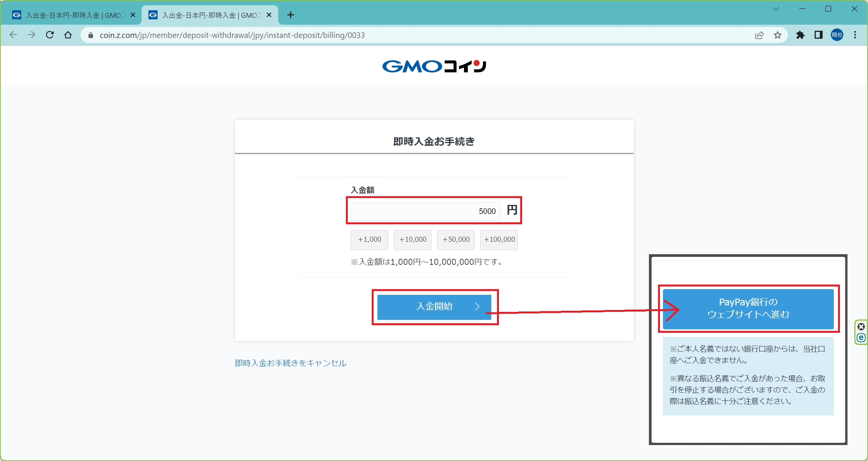
Task: Reload the page with the refresh icon
Action: tap(50, 35)
